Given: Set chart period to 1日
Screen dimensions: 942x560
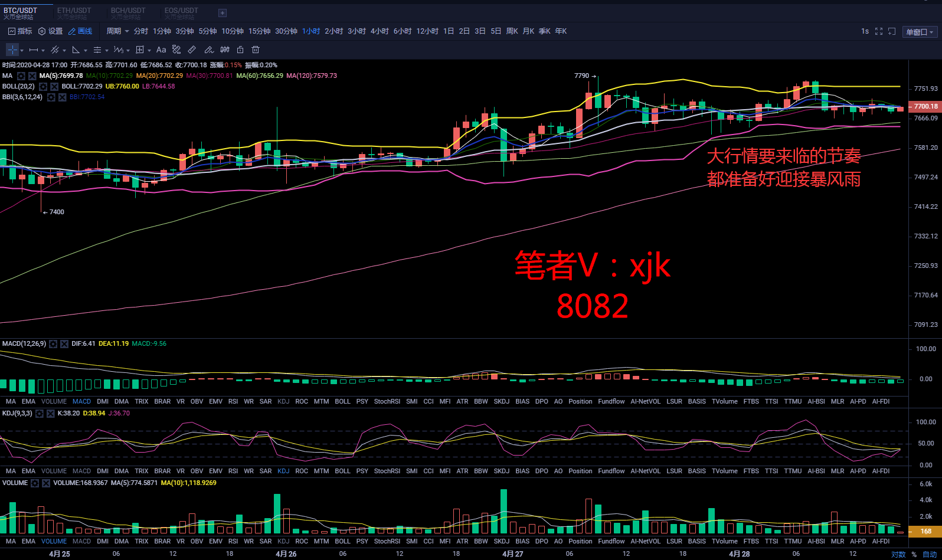Looking at the screenshot, I should [449, 31].
